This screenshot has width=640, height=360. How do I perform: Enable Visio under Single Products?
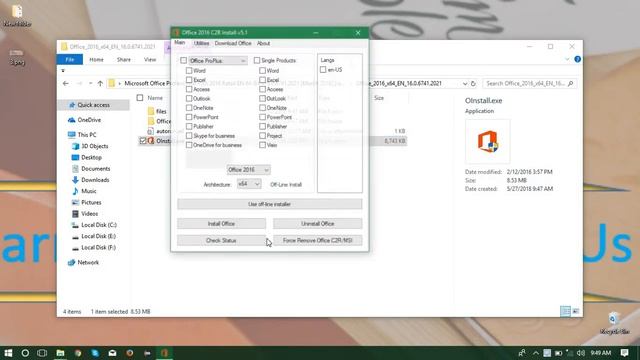coord(262,145)
